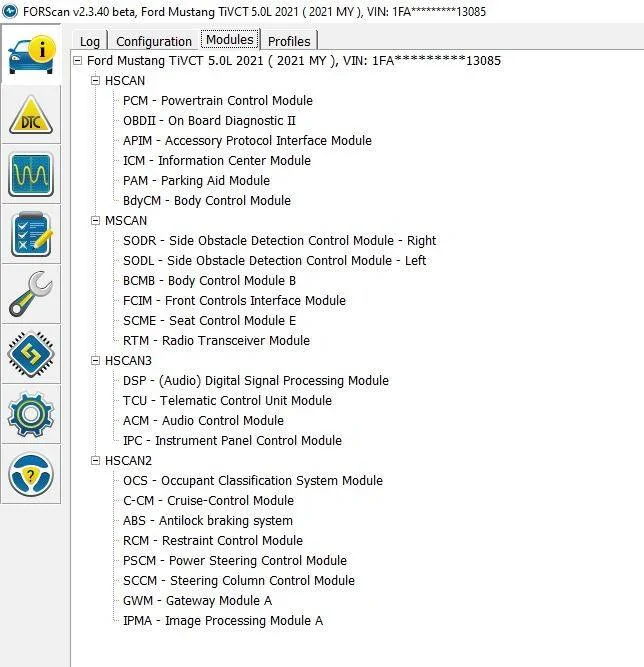Select ACM - Audio Control Module

tap(203, 420)
